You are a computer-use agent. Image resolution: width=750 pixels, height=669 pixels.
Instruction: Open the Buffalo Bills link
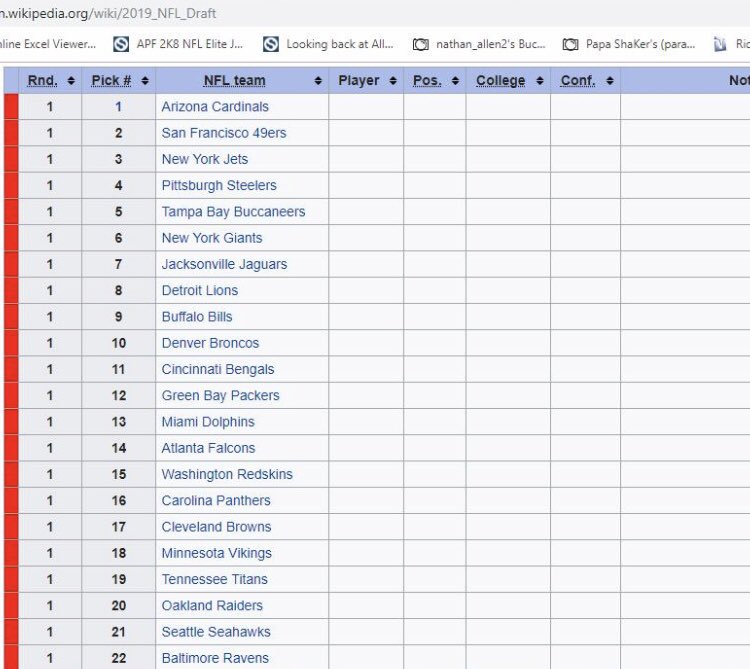(x=197, y=317)
